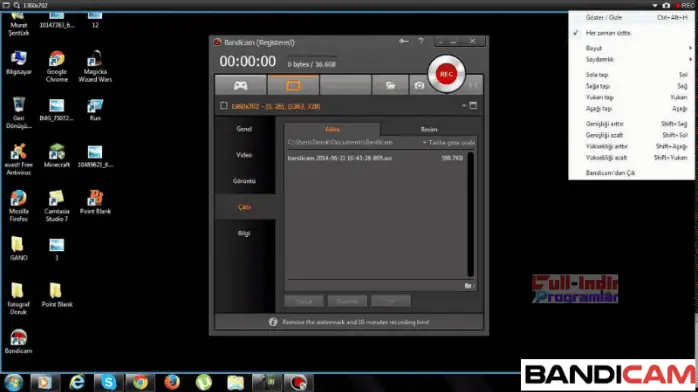Choose Yukarı taşı from the menu
Viewport: 698px width, 392px height.
(x=631, y=97)
